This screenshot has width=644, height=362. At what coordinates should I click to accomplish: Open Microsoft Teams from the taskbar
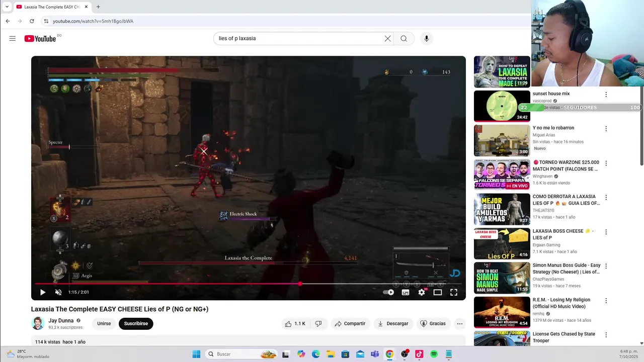[375, 354]
